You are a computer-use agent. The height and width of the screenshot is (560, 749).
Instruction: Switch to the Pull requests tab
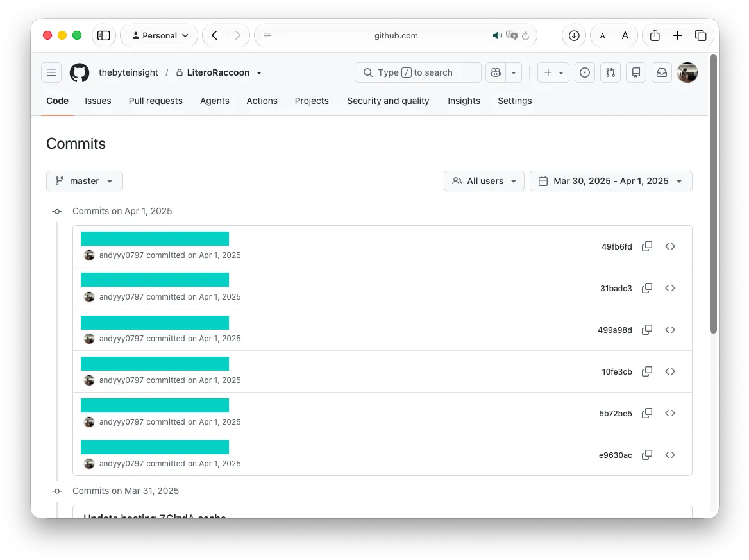coord(155,101)
